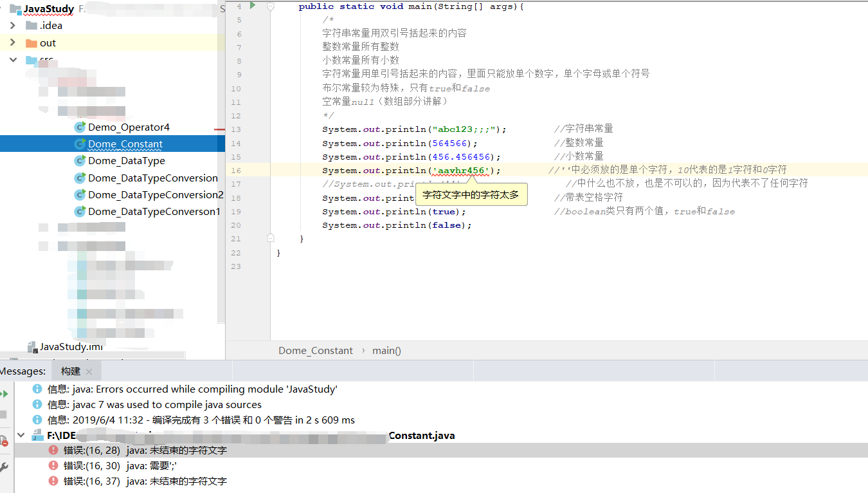Open Dome_DataTypeConverson1 class file
The height and width of the screenshot is (493, 868).
[x=154, y=211]
